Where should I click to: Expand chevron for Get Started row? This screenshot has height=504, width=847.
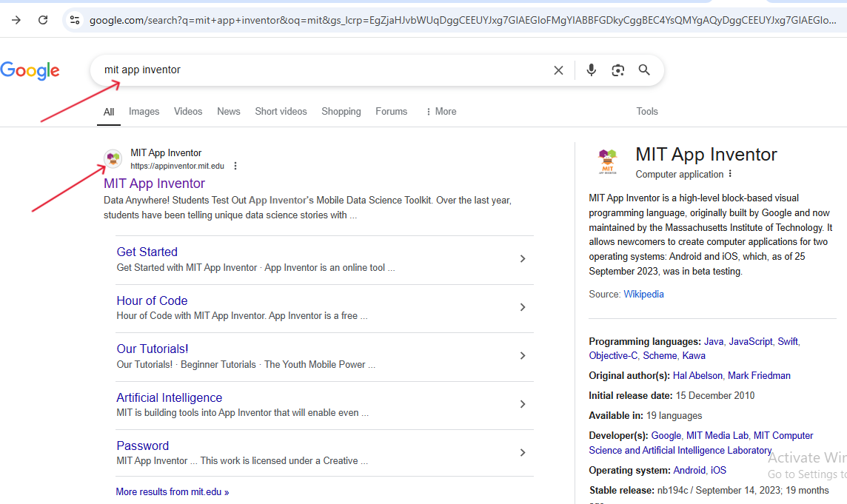(523, 259)
